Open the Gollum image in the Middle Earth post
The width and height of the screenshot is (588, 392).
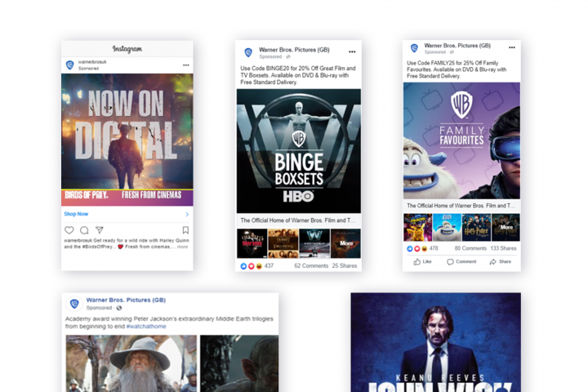(x=239, y=363)
